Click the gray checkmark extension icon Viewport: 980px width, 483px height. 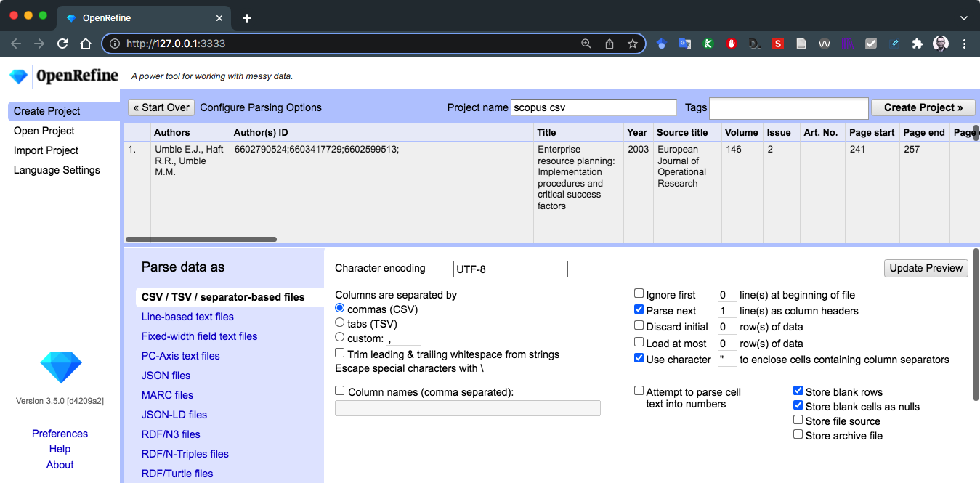point(871,44)
